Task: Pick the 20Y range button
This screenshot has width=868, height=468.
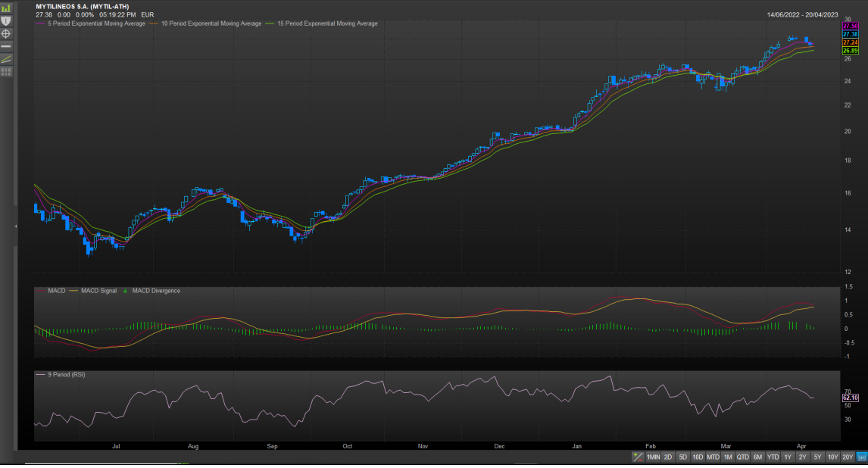Action: coord(848,457)
